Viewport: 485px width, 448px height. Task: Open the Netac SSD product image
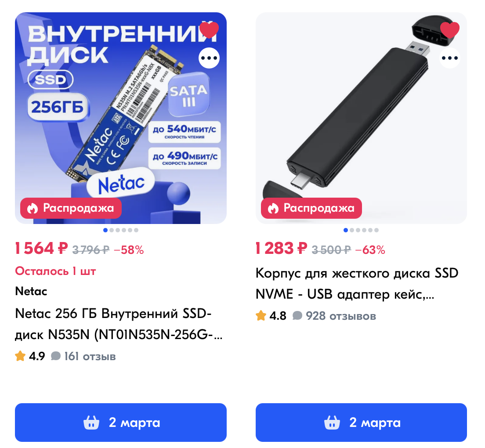121,118
